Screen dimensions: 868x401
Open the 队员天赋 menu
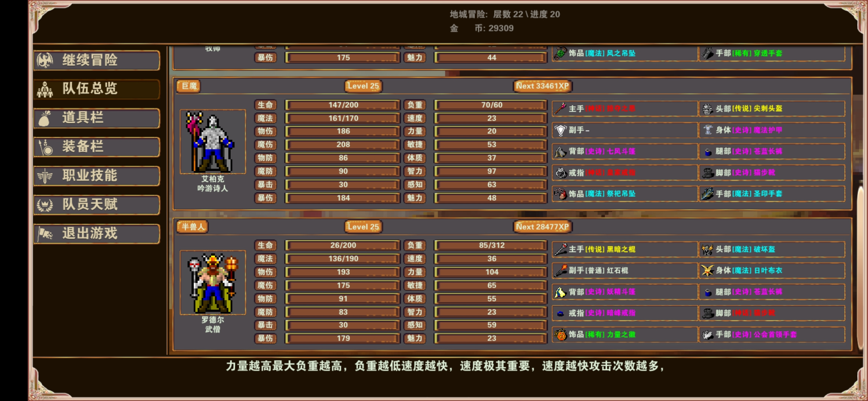[96, 205]
